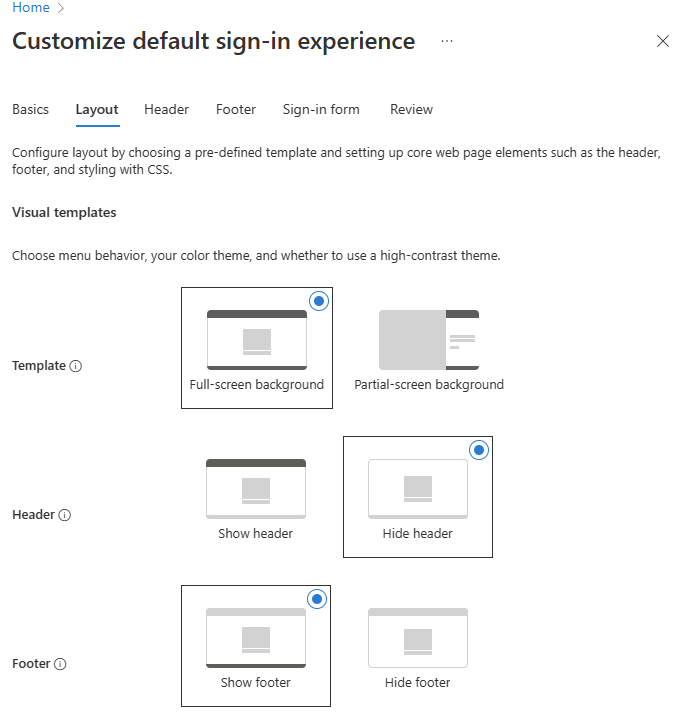This screenshot has height=713, width=690.
Task: Close the customize sign-in pane
Action: pos(662,41)
